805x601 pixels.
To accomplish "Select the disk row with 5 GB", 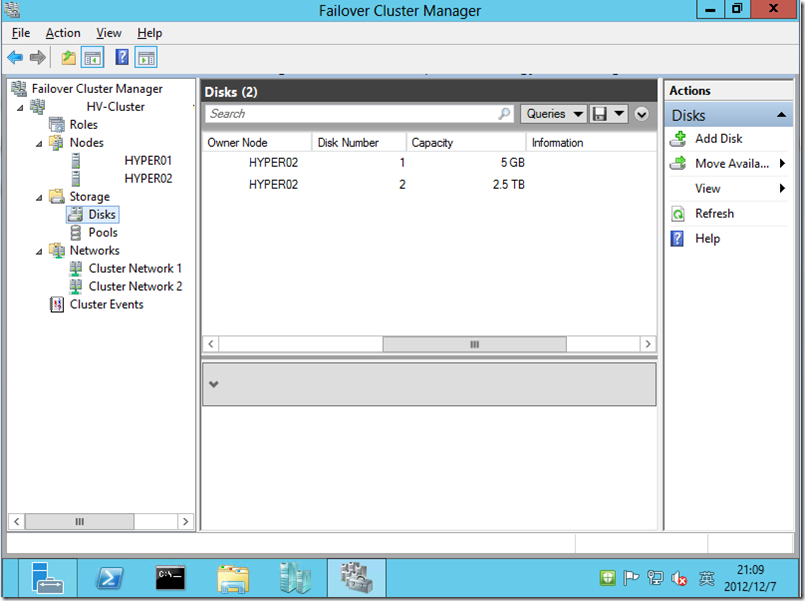I will coord(429,163).
